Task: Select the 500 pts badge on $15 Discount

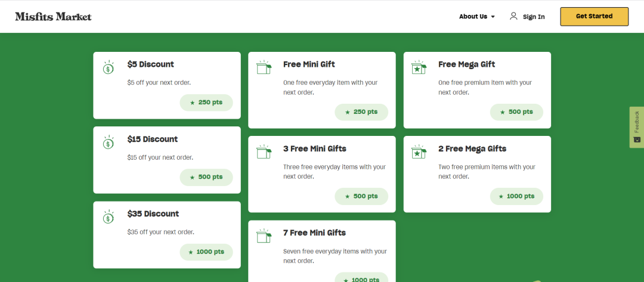Action: (206, 177)
